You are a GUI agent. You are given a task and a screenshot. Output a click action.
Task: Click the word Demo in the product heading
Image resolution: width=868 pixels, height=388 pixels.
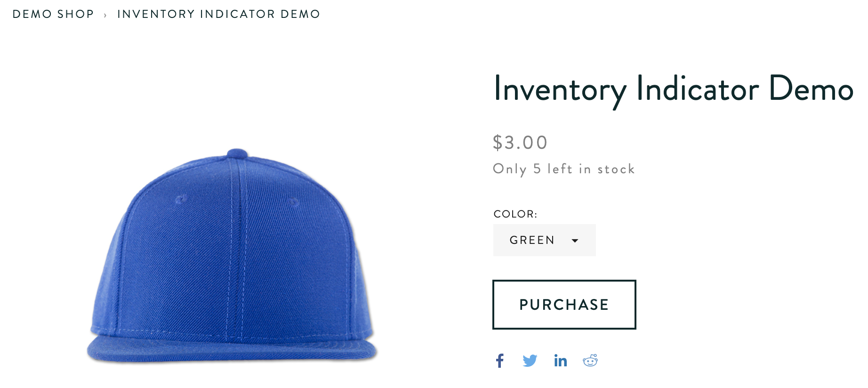coord(811,89)
